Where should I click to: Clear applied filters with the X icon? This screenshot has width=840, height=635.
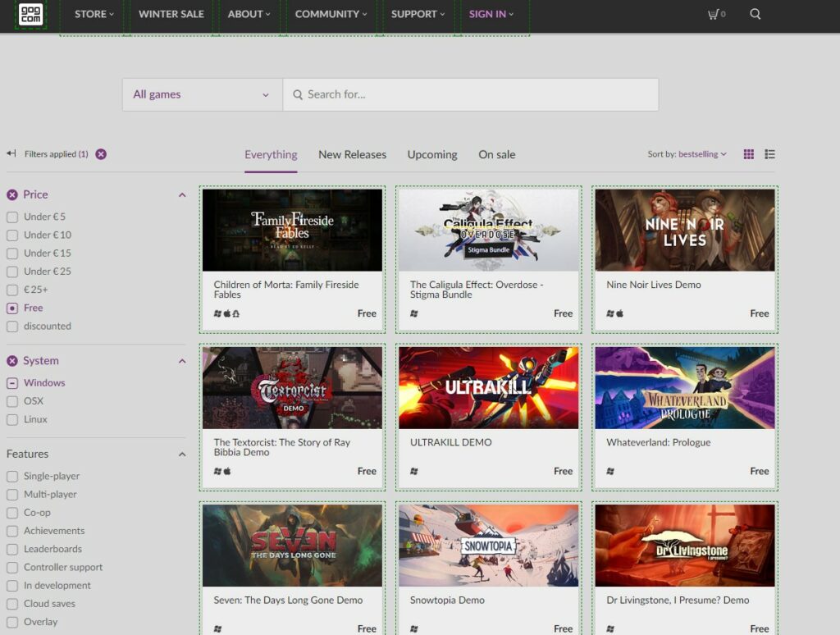pyautogui.click(x=101, y=154)
